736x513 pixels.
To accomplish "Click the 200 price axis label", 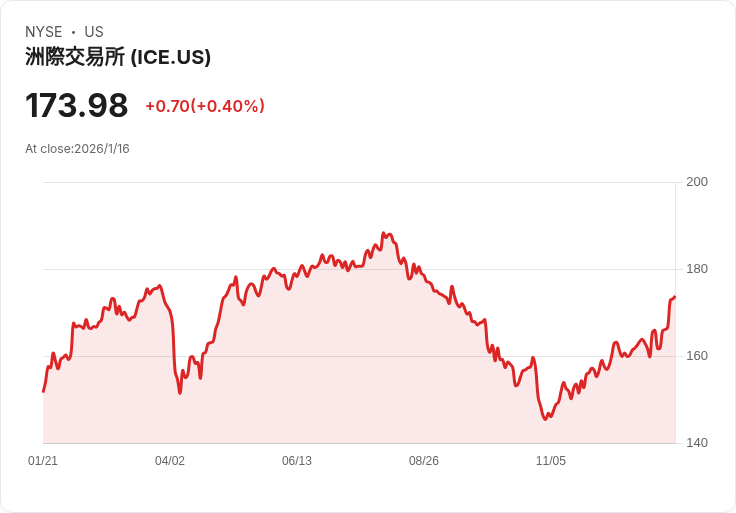I will [x=697, y=182].
